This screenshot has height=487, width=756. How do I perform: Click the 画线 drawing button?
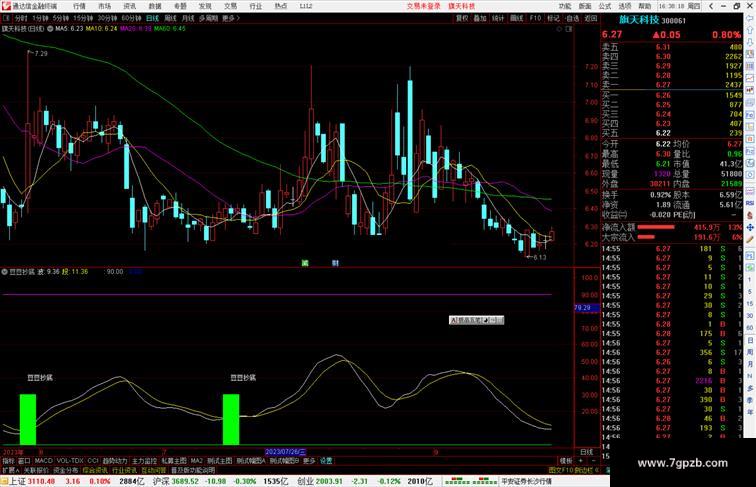tap(516, 18)
